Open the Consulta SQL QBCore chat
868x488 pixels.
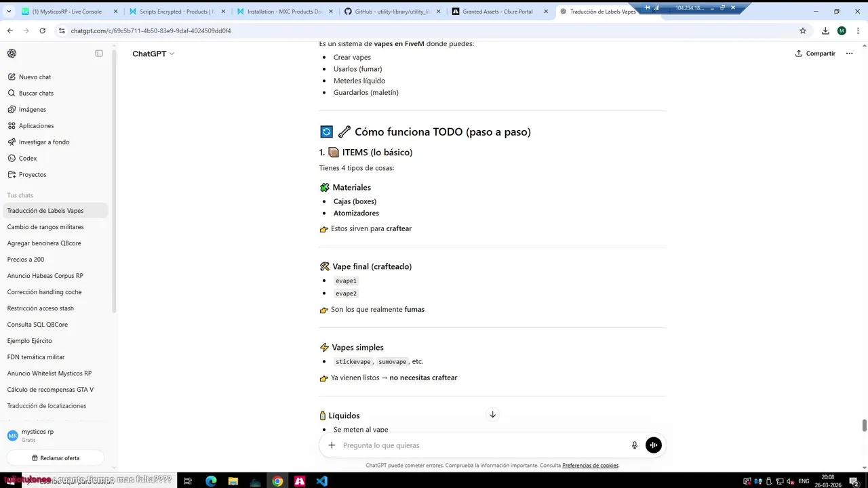56,325
